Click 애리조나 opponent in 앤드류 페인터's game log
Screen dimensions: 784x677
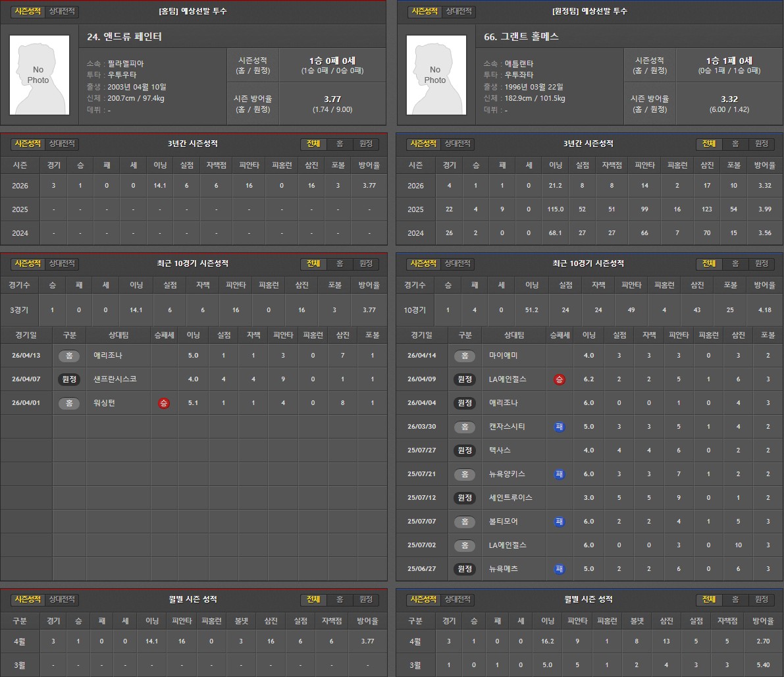coord(109,356)
